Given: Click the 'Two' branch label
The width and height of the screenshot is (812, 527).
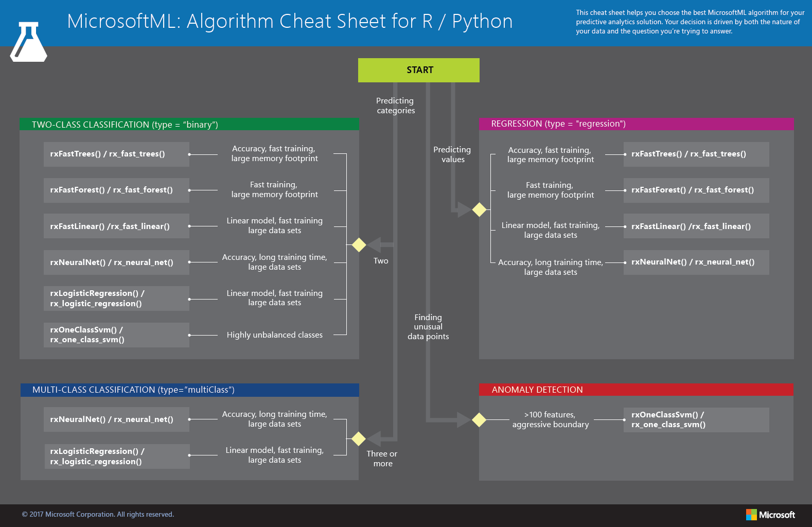Looking at the screenshot, I should 381,261.
